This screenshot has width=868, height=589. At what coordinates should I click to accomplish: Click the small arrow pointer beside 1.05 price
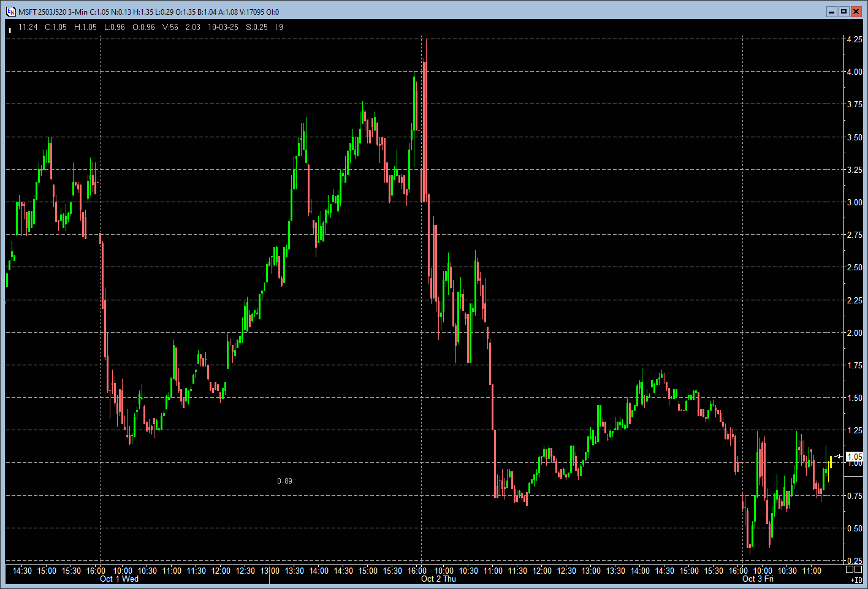click(x=839, y=457)
